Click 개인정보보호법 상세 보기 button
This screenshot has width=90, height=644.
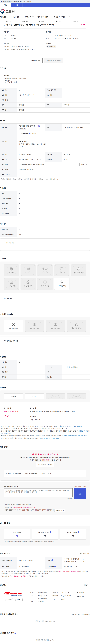45,464
